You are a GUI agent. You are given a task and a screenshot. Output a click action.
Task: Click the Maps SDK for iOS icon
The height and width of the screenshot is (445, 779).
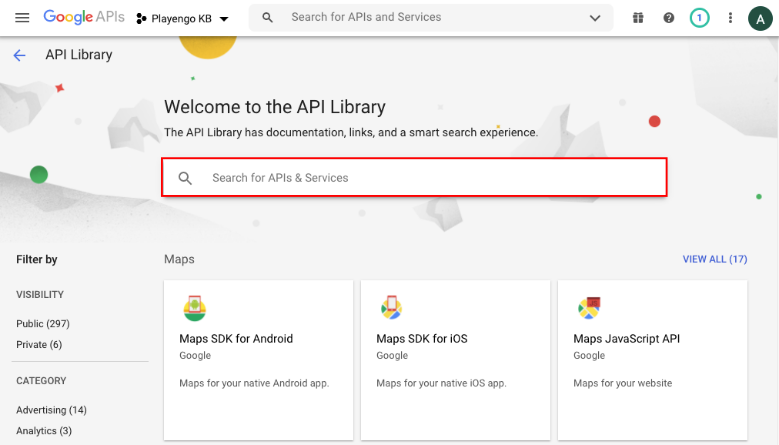click(x=391, y=307)
